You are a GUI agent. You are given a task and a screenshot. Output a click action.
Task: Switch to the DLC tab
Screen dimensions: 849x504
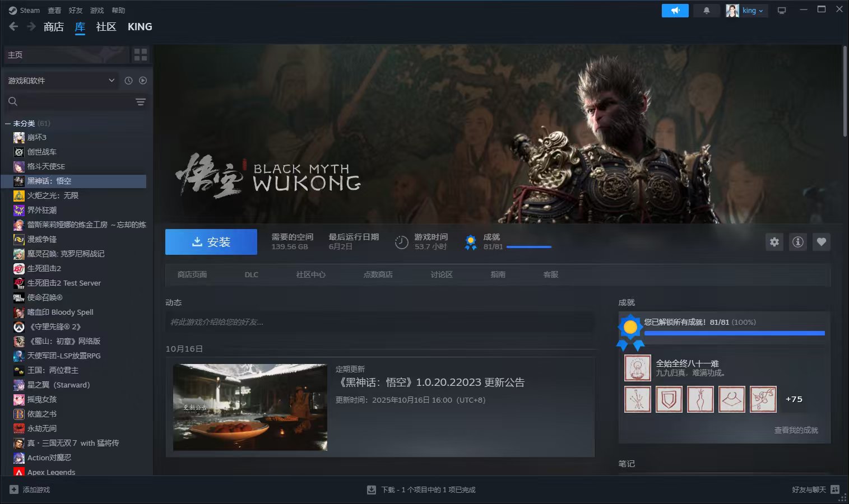click(251, 274)
